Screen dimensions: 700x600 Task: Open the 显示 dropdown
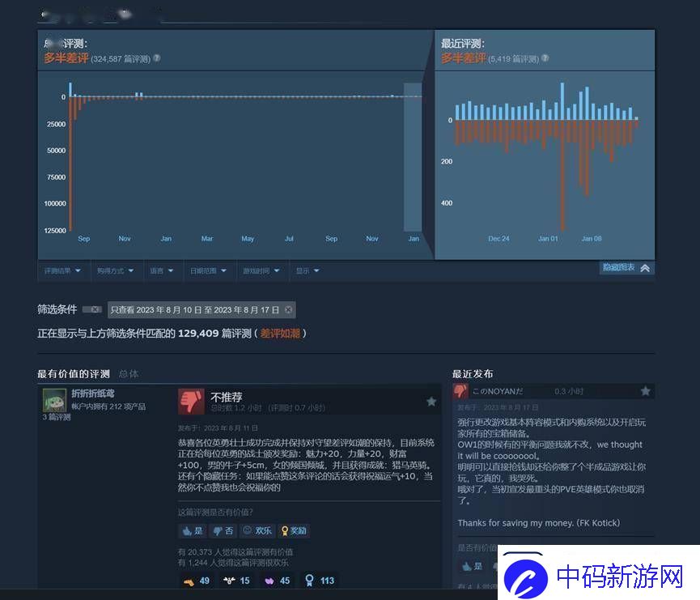[x=308, y=270]
